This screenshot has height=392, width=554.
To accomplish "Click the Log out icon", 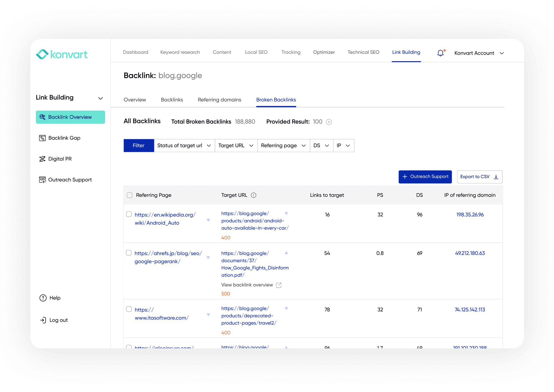I will coord(43,320).
